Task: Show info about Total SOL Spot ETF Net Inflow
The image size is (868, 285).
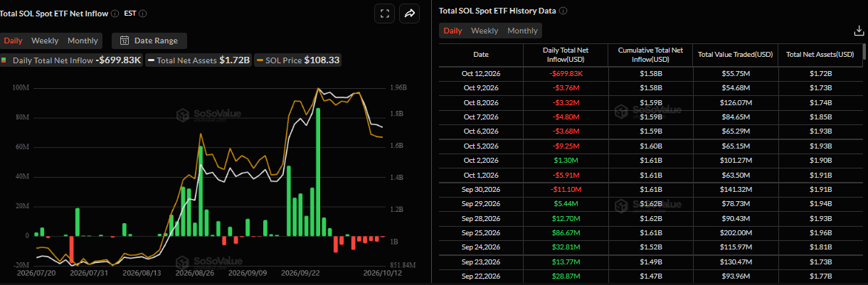Action: [x=115, y=14]
